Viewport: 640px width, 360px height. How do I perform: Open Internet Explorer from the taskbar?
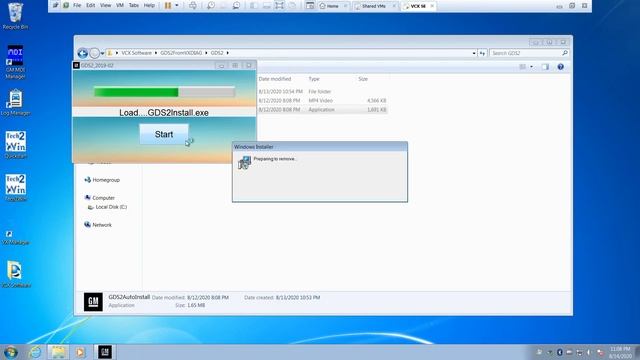36,352
